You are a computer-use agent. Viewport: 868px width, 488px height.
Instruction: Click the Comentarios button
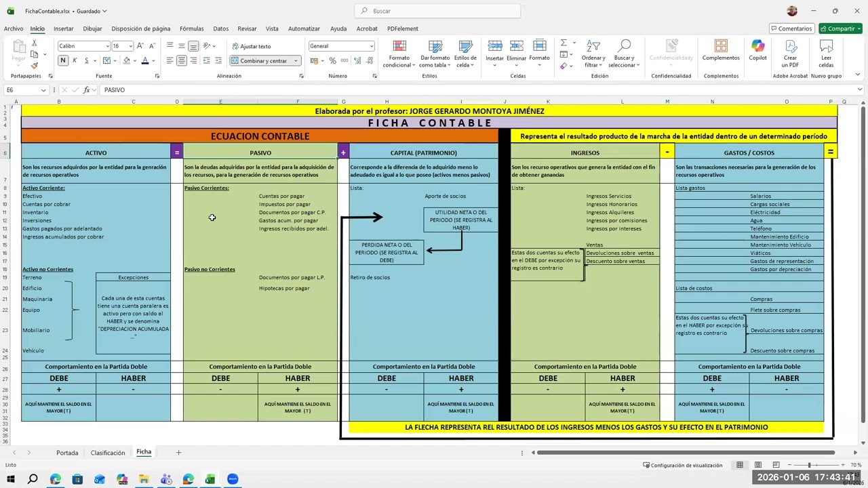click(791, 28)
